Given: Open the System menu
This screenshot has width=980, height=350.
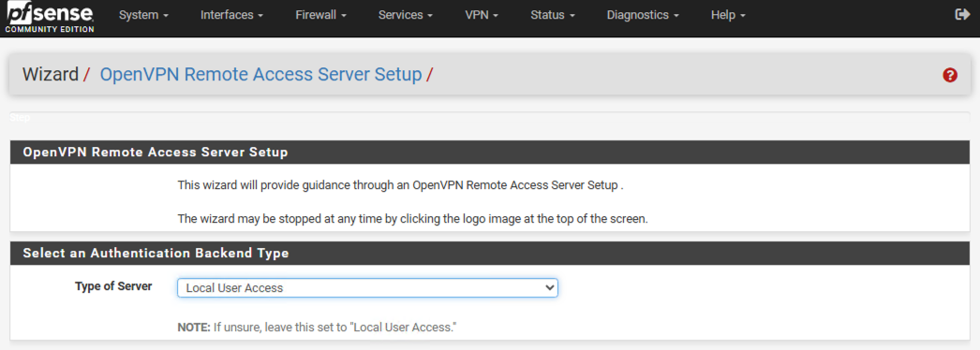Looking at the screenshot, I should (143, 15).
